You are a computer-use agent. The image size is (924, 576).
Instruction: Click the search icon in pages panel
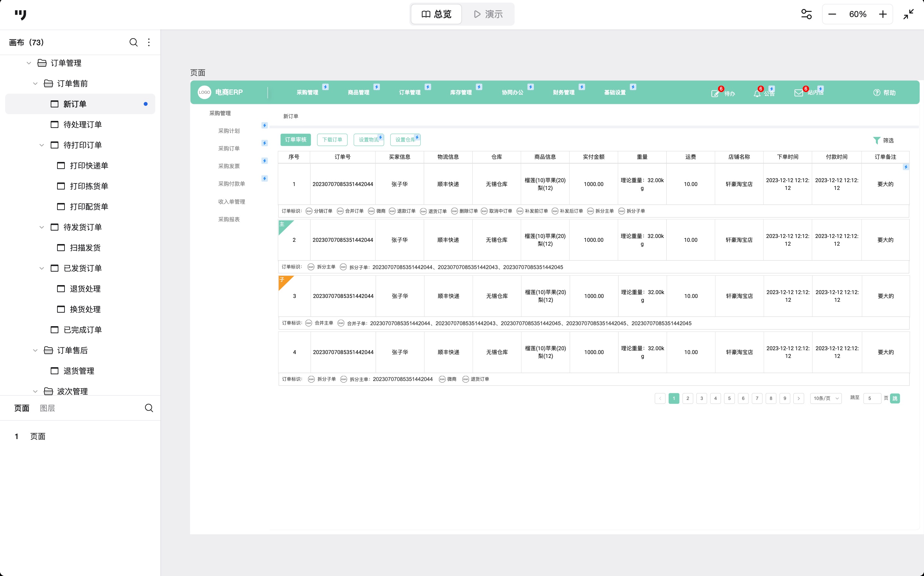pyautogui.click(x=149, y=408)
